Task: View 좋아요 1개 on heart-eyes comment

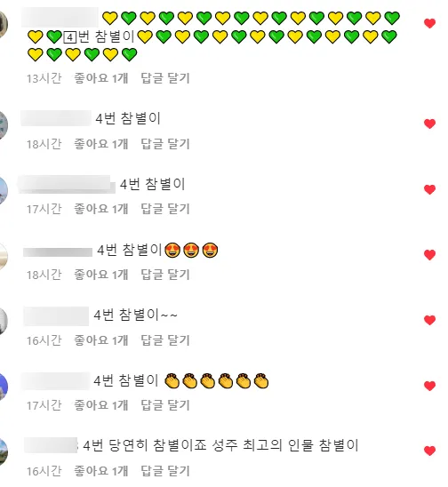Action: point(101,275)
